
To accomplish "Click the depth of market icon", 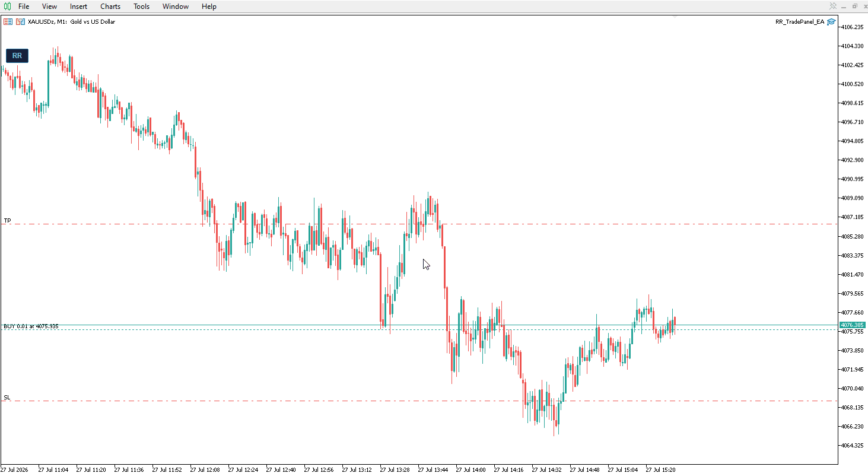I will (x=20, y=22).
